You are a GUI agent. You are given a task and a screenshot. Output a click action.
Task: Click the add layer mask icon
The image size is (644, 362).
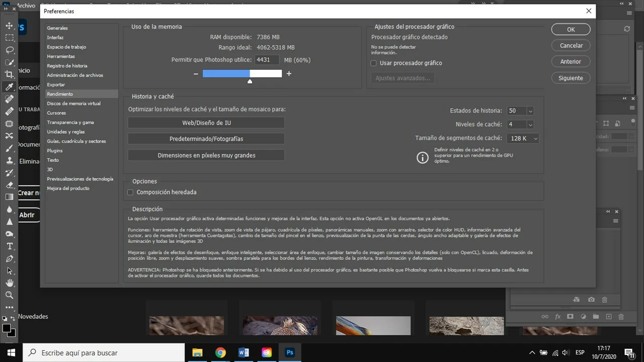[570, 317]
